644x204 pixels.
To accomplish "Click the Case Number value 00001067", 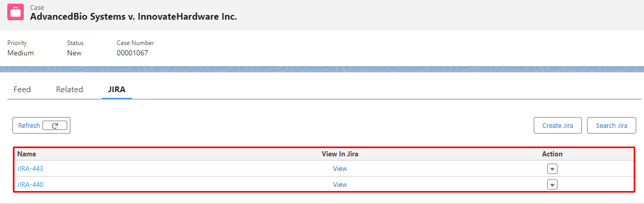I will (x=133, y=53).
